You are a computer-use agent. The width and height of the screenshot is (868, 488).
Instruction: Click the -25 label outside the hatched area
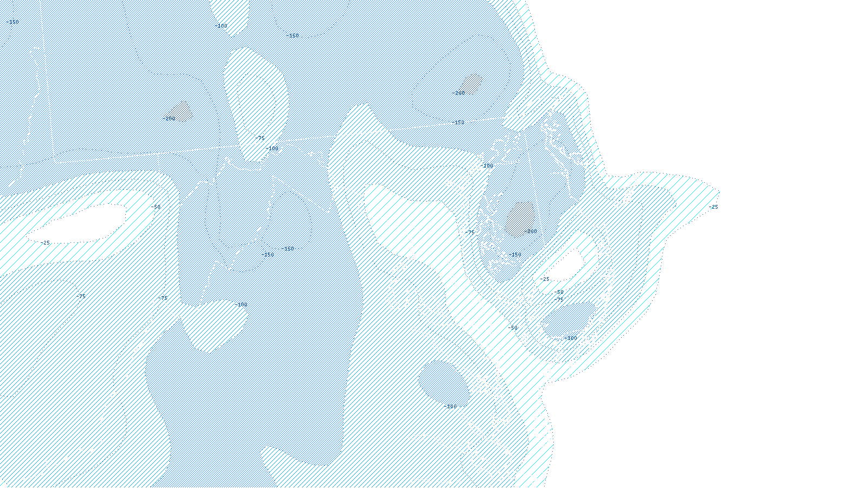713,207
